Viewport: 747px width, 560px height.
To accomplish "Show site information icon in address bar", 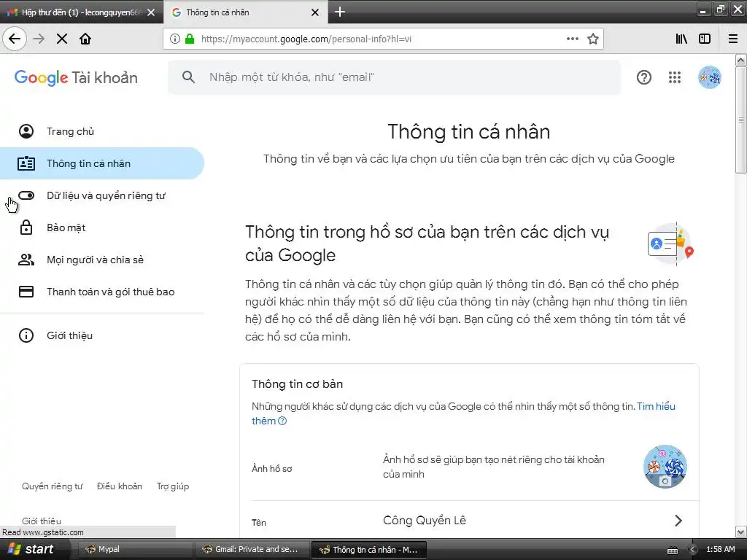I will (x=175, y=39).
